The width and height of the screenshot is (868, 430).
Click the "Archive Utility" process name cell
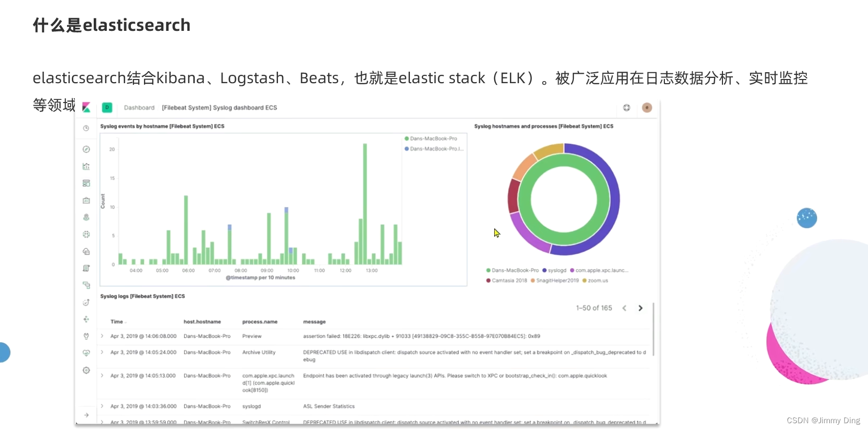tap(259, 352)
